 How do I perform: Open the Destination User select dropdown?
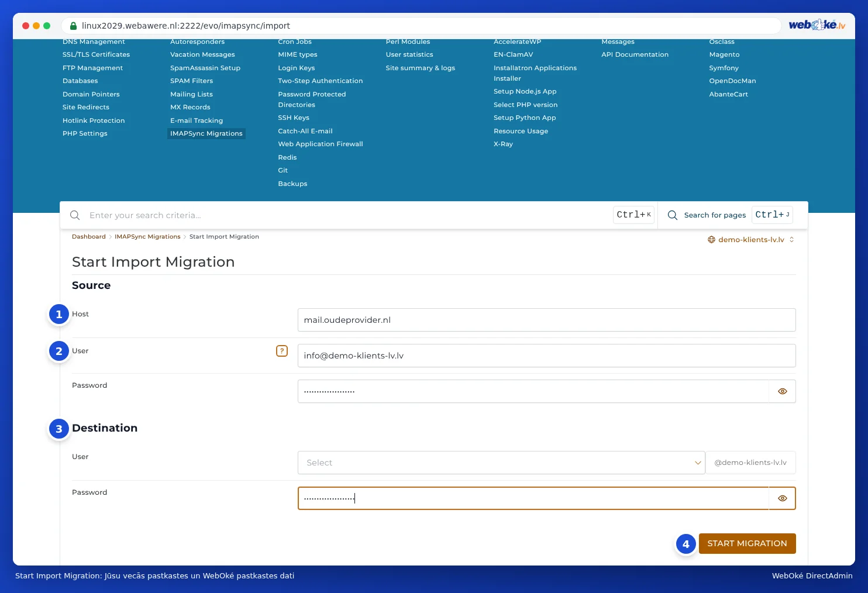tap(501, 463)
